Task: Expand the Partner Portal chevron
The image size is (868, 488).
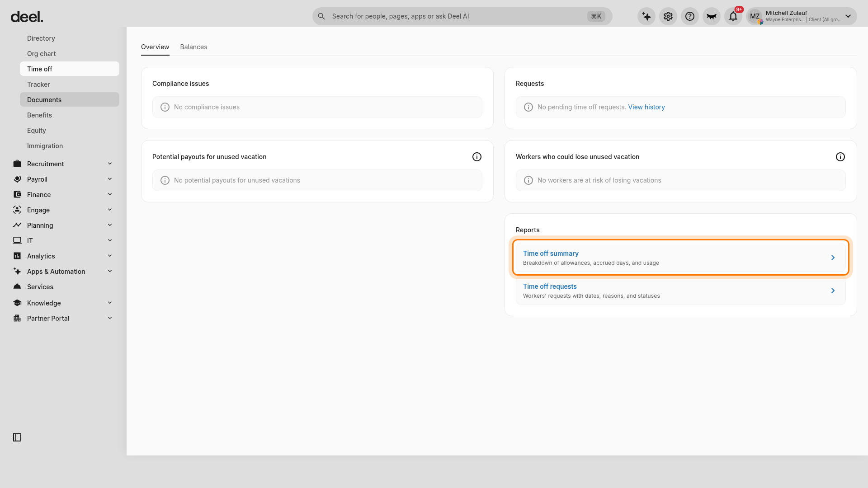Action: point(110,318)
